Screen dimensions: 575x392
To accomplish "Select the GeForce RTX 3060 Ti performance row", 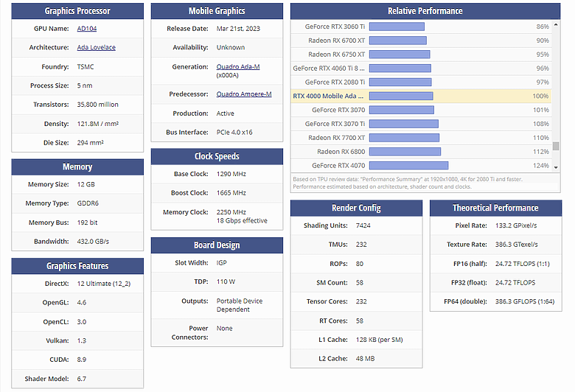I will coord(421,27).
